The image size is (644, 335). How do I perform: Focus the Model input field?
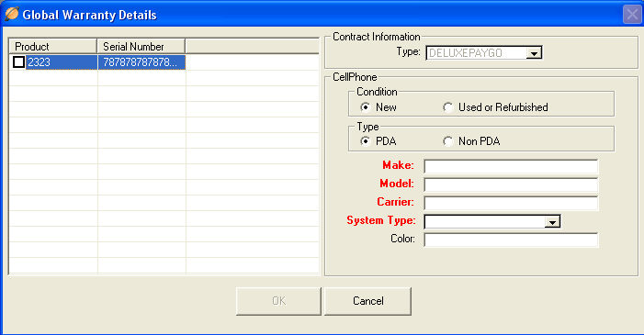tap(511, 184)
